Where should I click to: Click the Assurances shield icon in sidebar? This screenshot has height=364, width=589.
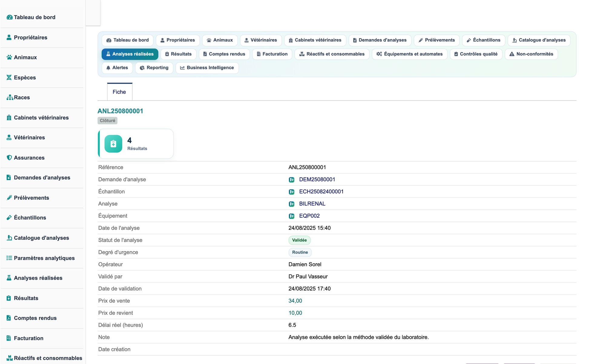click(9, 158)
